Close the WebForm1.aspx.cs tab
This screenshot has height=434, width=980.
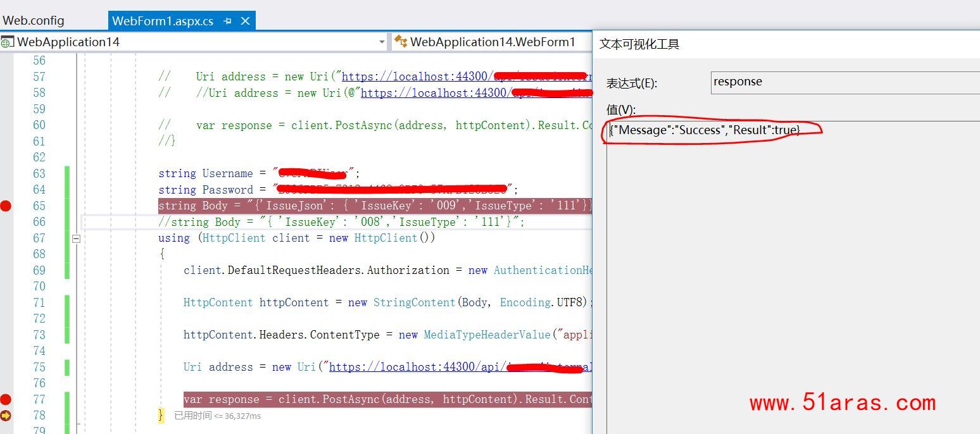[x=246, y=21]
